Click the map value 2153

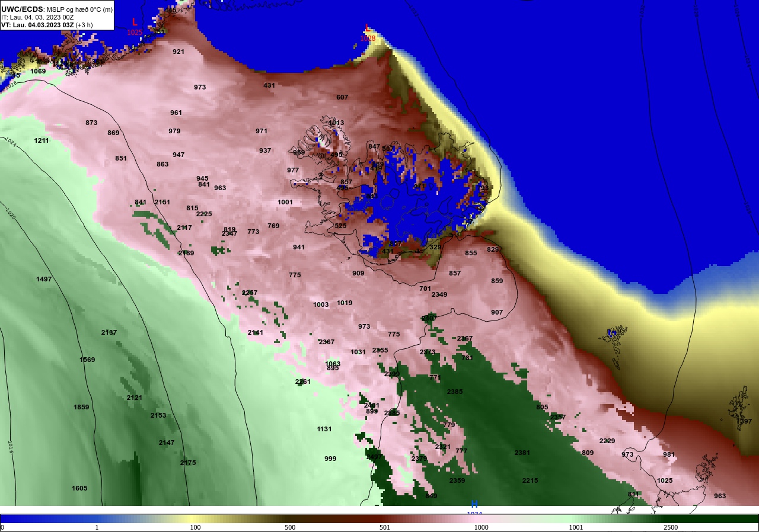(158, 415)
